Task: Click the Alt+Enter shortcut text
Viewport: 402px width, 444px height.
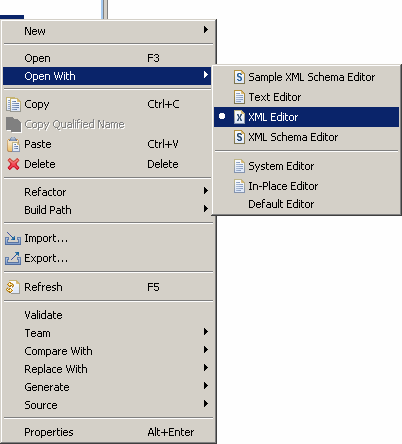Action: pyautogui.click(x=171, y=432)
